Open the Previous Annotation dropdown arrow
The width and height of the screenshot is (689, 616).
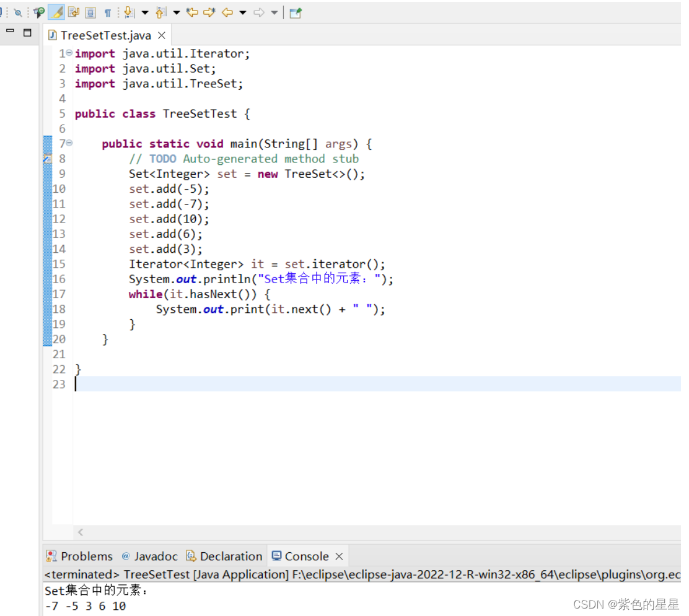click(x=176, y=13)
